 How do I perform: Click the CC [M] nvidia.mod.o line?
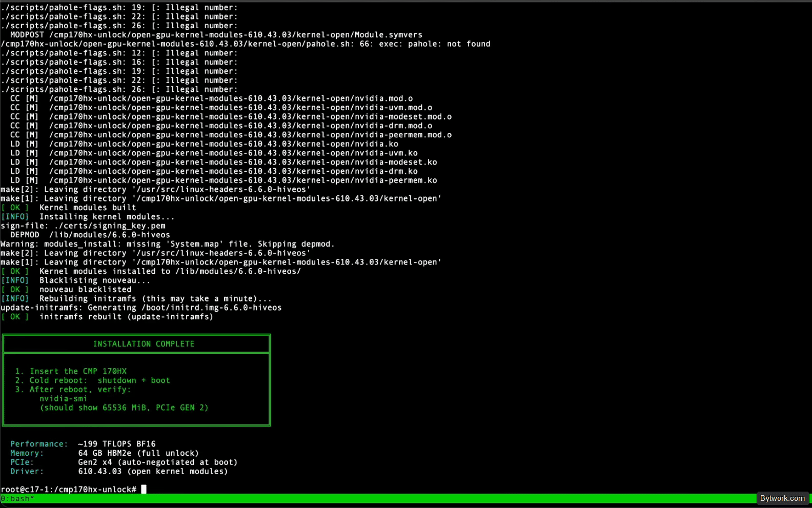211,98
